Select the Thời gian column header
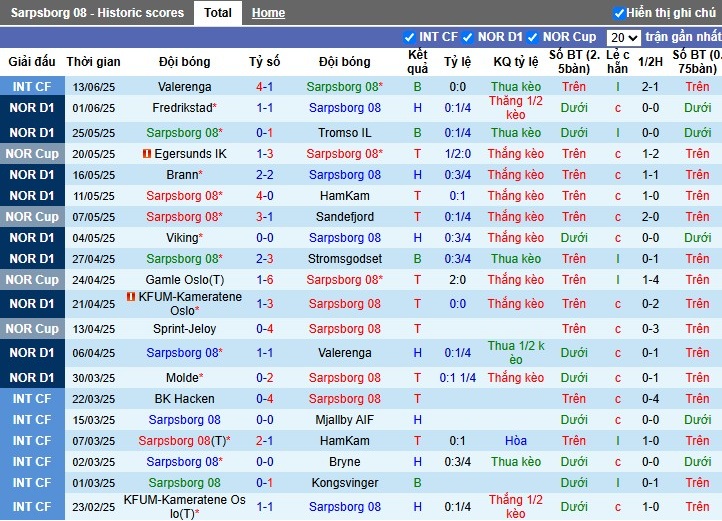The image size is (722, 521). [x=93, y=62]
